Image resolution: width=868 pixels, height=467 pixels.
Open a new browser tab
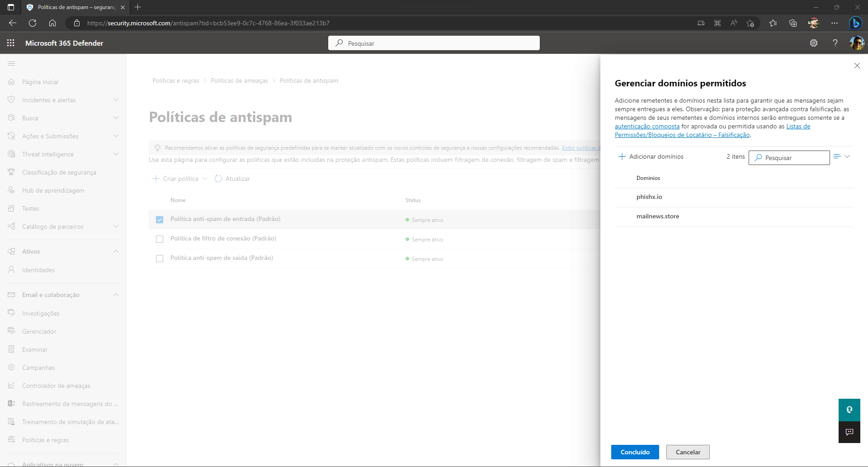(x=138, y=7)
